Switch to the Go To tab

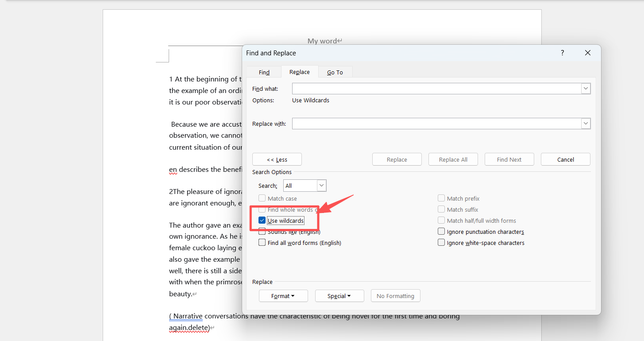coord(335,72)
